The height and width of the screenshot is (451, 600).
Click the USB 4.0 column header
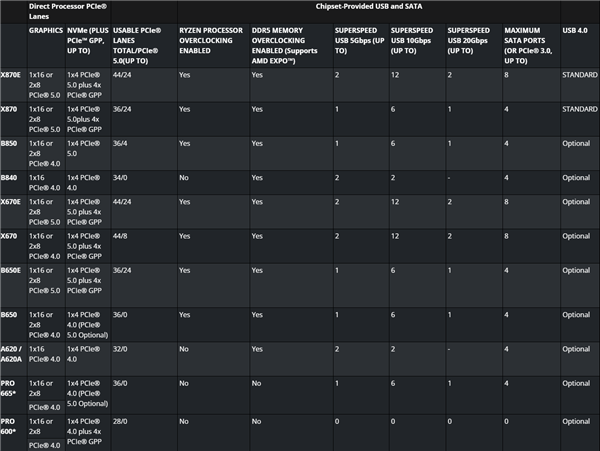577,30
